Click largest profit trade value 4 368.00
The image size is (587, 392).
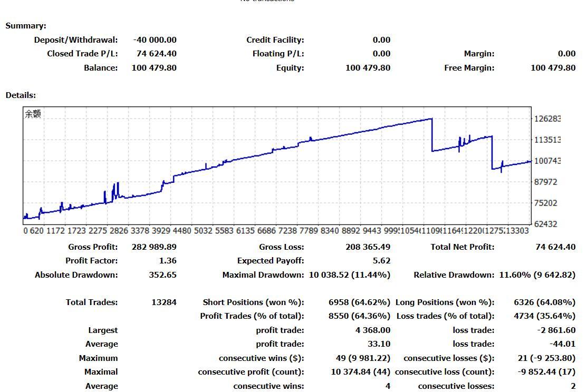click(x=373, y=331)
